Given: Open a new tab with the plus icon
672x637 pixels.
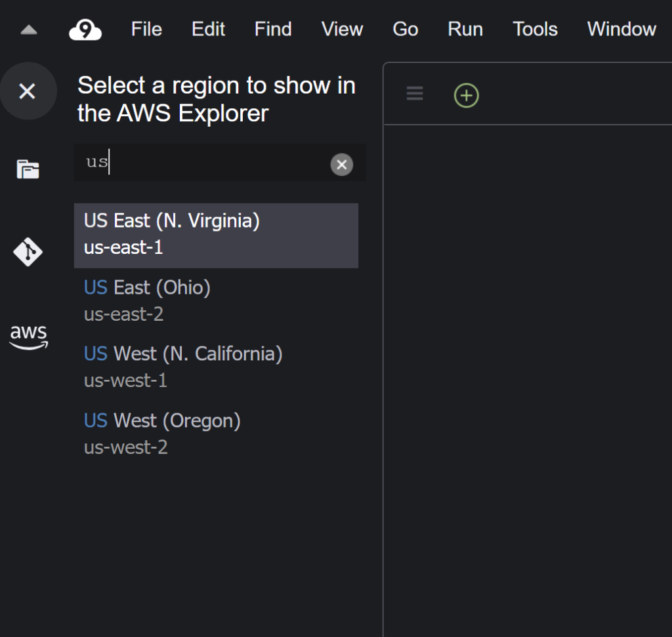Looking at the screenshot, I should point(467,95).
